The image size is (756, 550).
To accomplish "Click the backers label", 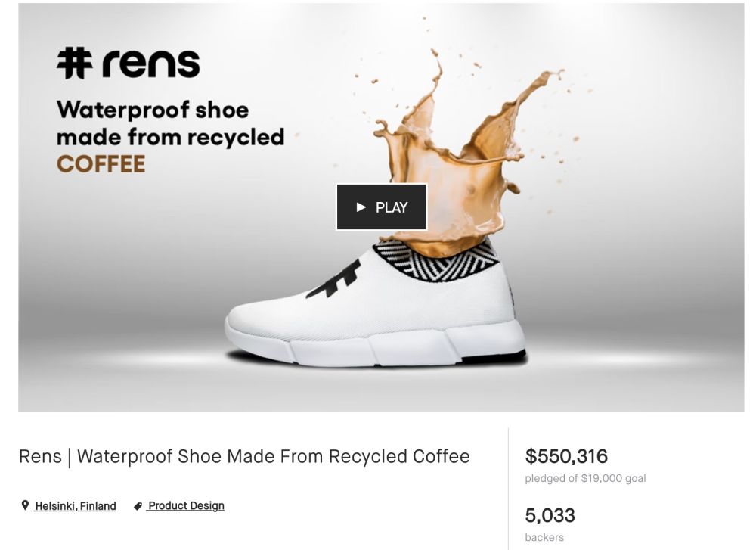I will click(544, 537).
